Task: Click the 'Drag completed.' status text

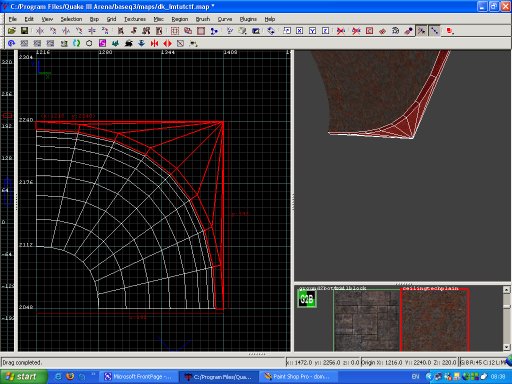Action: click(x=22, y=362)
